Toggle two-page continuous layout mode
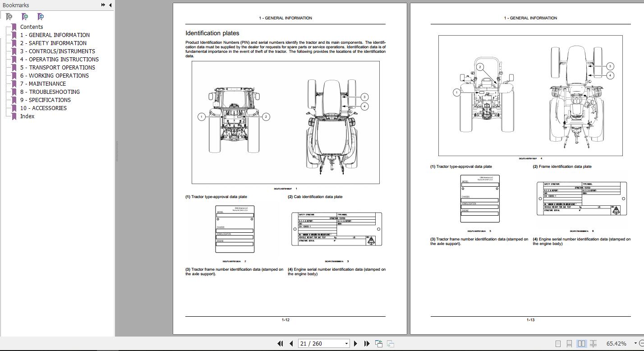 point(593,343)
